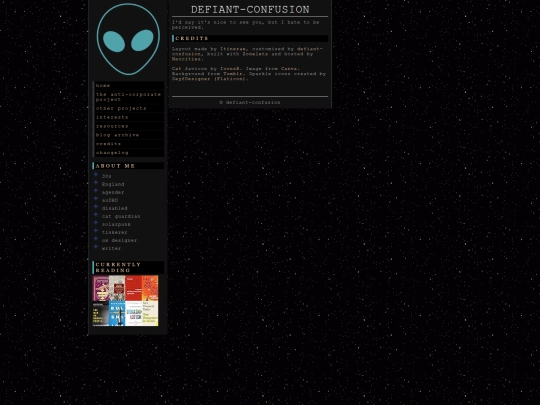Select the 'solarpunk' list entry
This screenshot has height=405, width=540.
[116, 224]
